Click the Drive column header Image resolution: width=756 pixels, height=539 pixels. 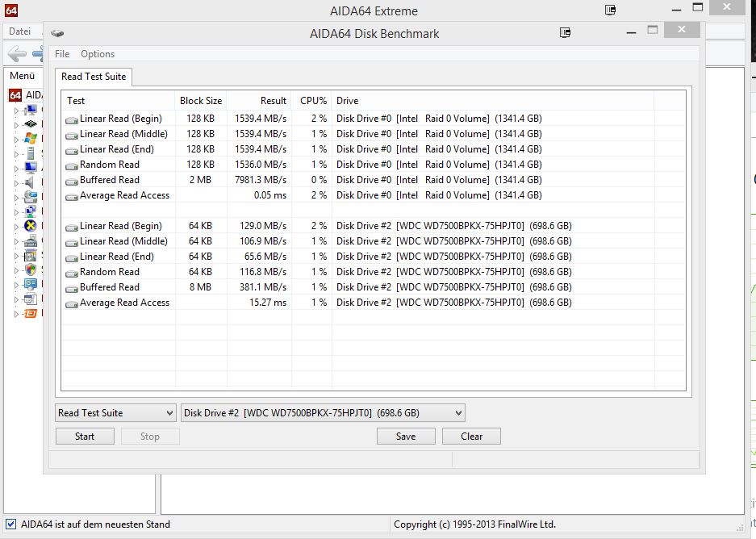coord(493,101)
